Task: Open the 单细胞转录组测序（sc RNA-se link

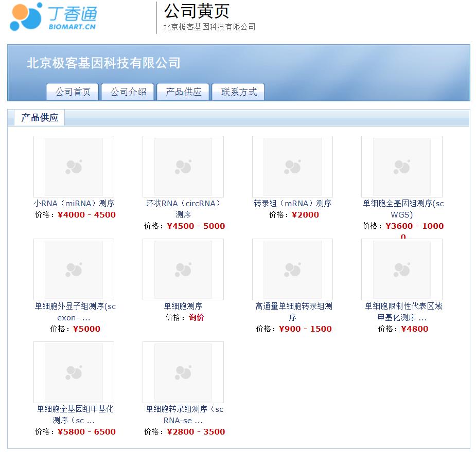Action: tap(184, 414)
